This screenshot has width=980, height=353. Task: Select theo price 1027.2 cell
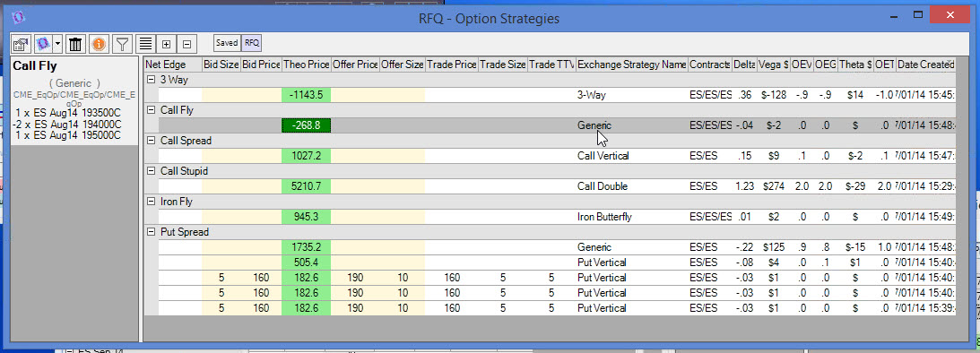coord(307,156)
